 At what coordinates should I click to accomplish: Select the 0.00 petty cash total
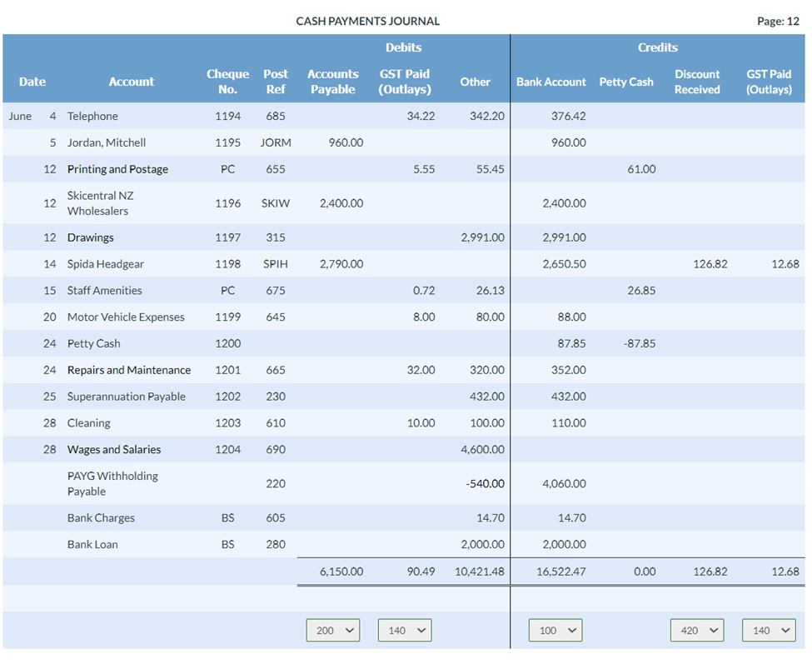(x=645, y=572)
